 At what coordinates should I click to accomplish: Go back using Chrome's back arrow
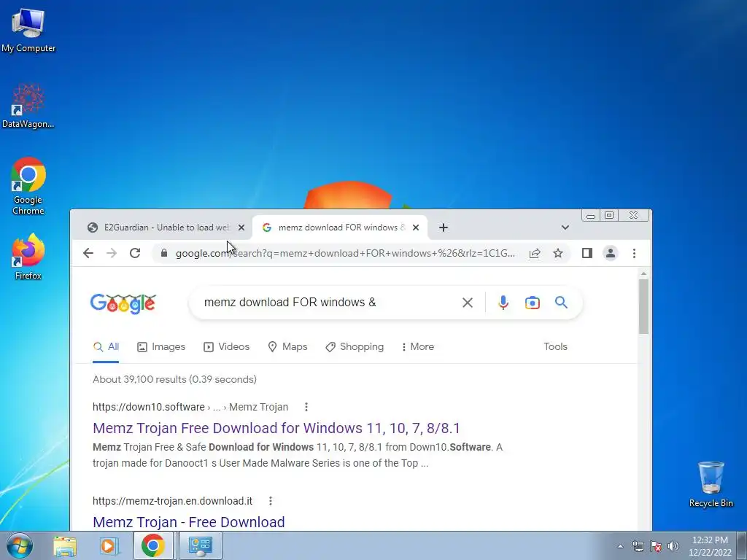tap(88, 253)
